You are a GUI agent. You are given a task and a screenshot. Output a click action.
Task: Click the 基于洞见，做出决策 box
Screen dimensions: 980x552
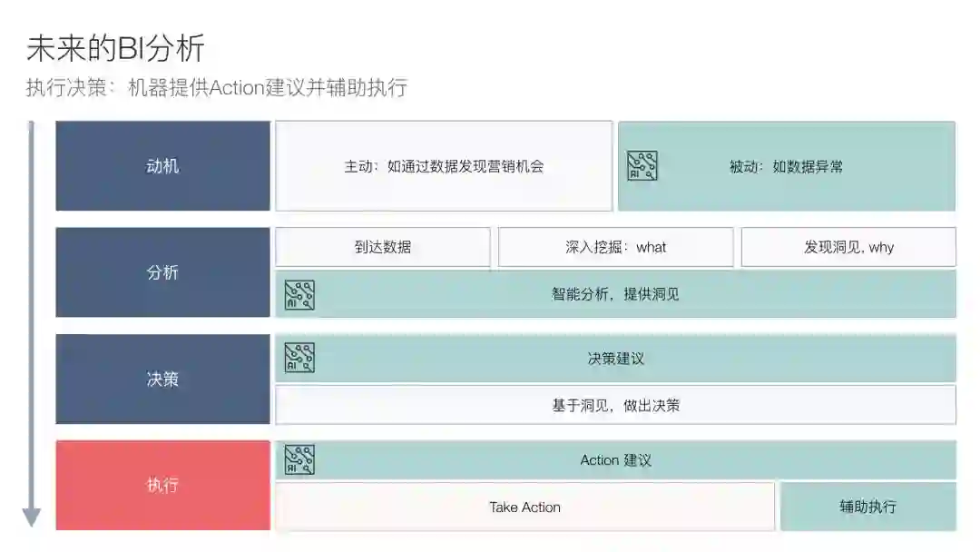tap(615, 405)
